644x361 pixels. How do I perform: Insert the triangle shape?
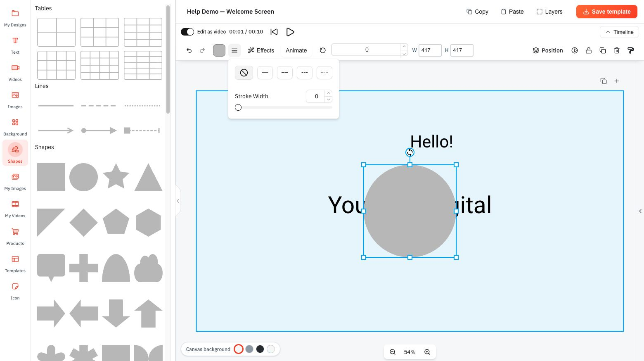click(149, 177)
